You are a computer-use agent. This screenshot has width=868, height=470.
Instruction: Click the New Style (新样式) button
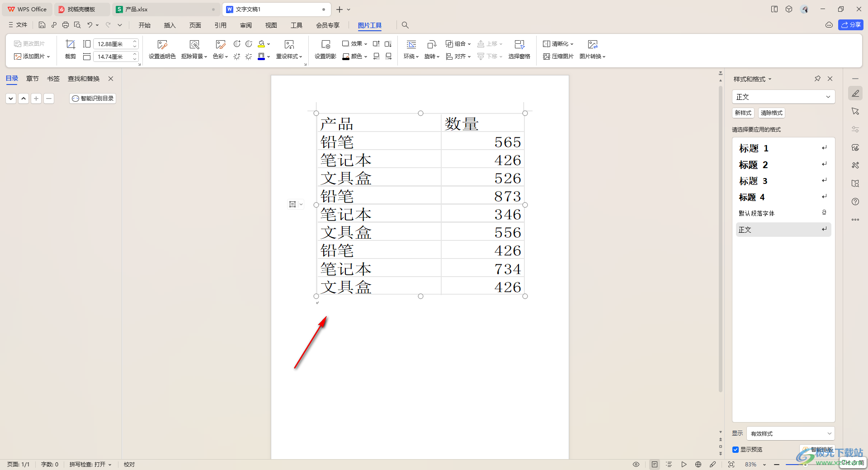(743, 113)
